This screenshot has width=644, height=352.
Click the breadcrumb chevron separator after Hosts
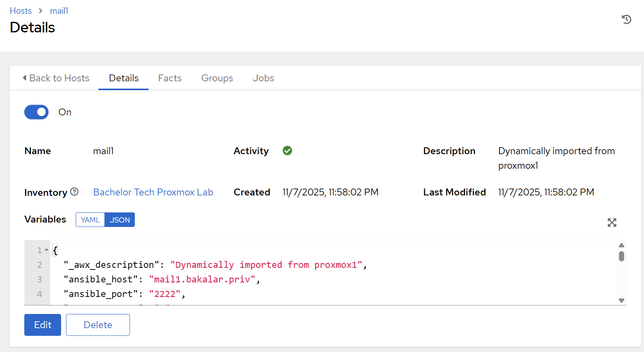(40, 11)
